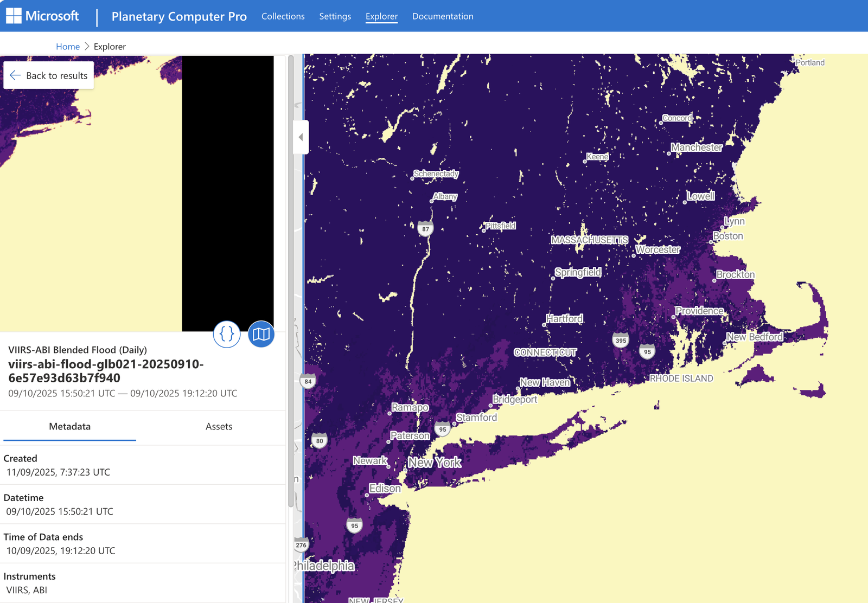Click the Brockton map label
The height and width of the screenshot is (603, 868).
click(x=736, y=274)
